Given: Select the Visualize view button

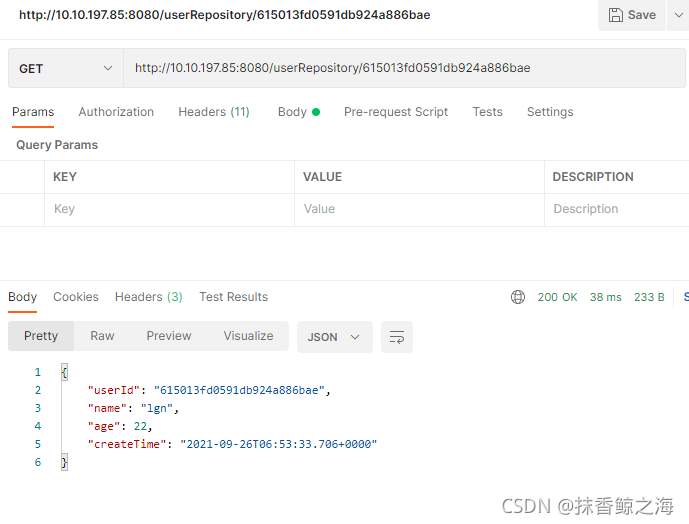Looking at the screenshot, I should click(x=248, y=336).
